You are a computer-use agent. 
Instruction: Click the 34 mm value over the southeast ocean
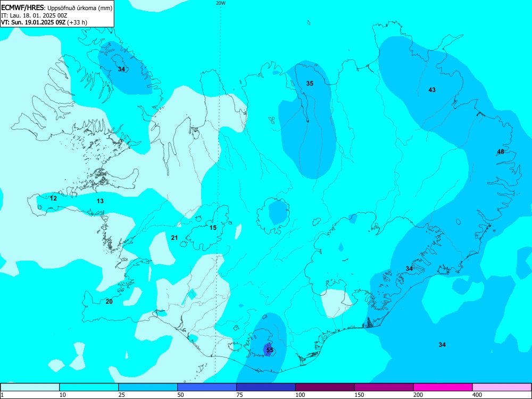point(442,345)
